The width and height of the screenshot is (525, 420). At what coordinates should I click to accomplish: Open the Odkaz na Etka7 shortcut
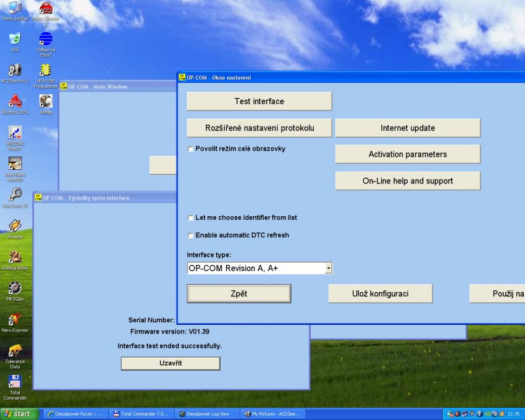(46, 44)
